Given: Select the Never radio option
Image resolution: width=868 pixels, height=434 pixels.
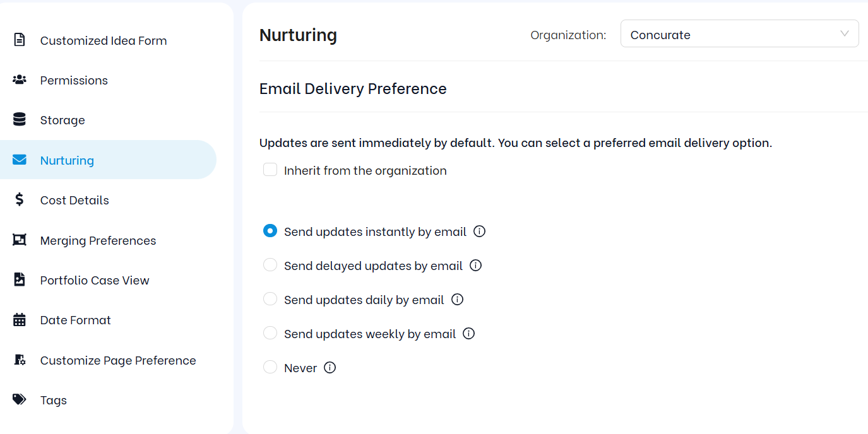Looking at the screenshot, I should click(x=270, y=367).
